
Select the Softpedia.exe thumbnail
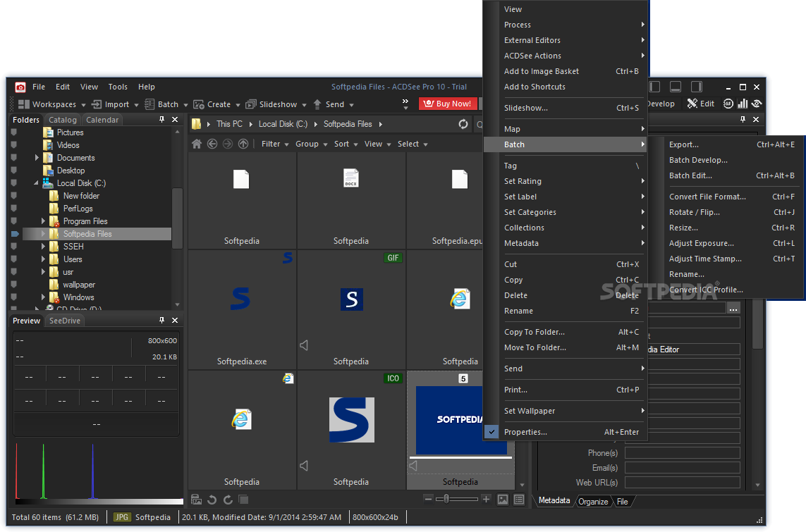[x=242, y=309]
